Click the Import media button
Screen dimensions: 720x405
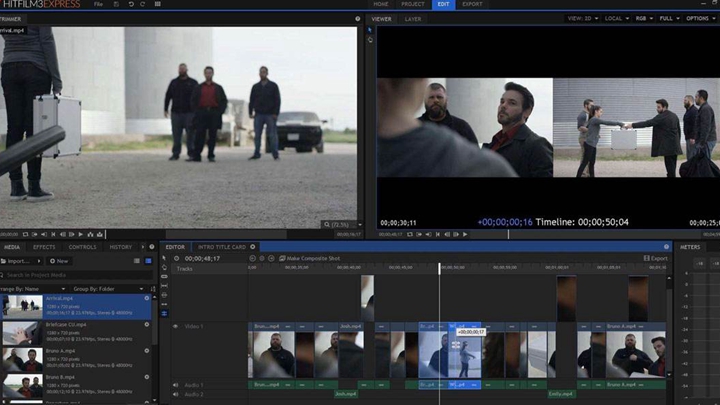tap(16, 261)
